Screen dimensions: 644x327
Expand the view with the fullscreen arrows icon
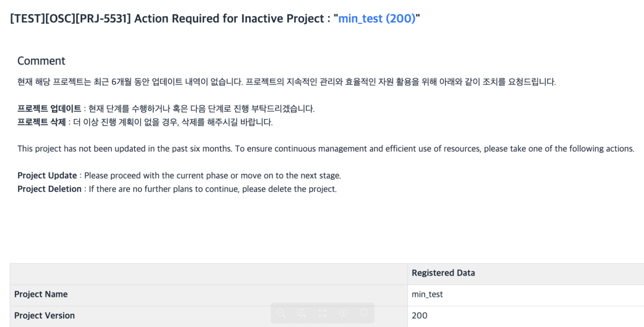point(322,313)
